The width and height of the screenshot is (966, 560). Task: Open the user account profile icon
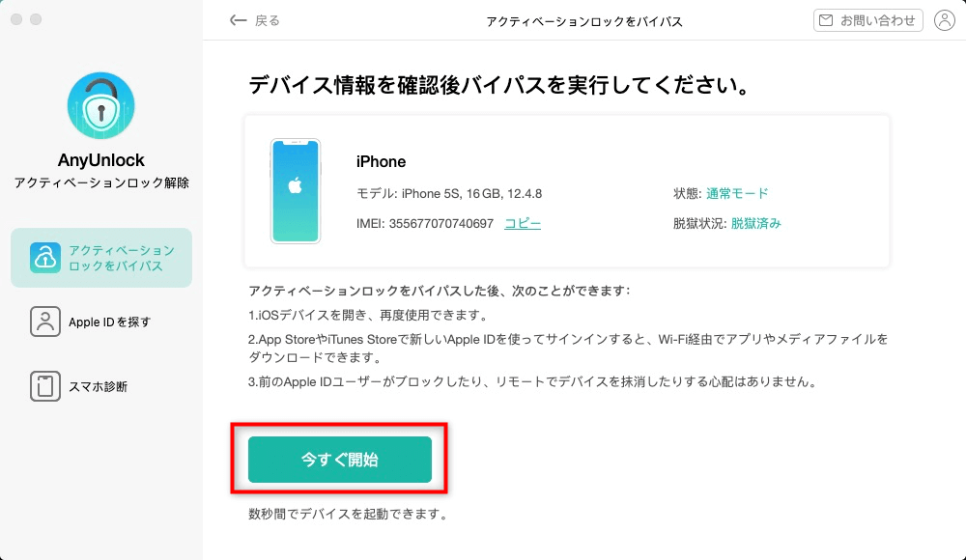click(x=944, y=20)
